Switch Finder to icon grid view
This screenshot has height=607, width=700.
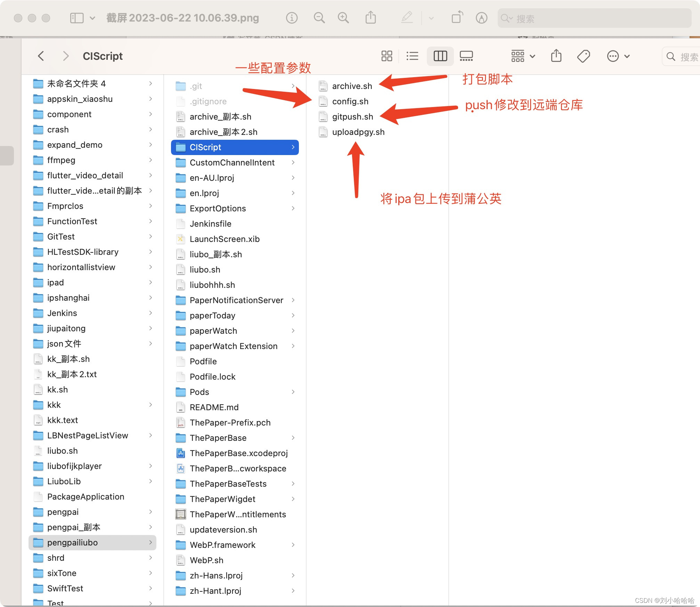coord(386,56)
